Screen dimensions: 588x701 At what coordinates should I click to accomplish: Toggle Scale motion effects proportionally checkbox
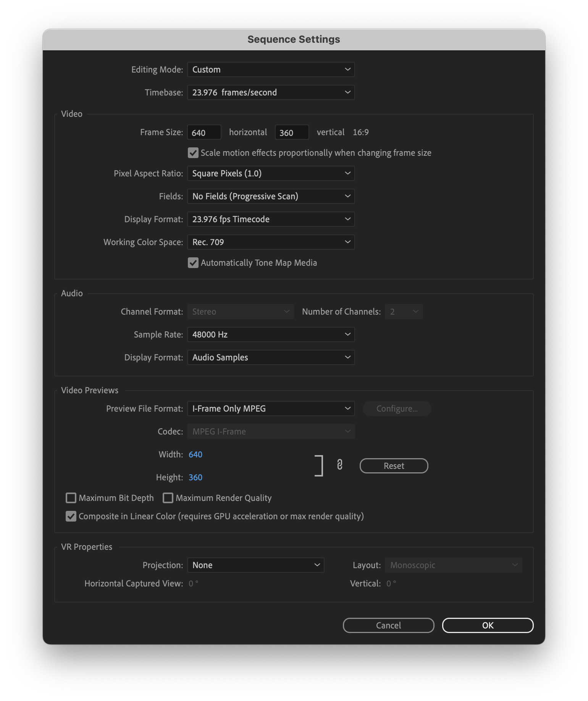(193, 153)
